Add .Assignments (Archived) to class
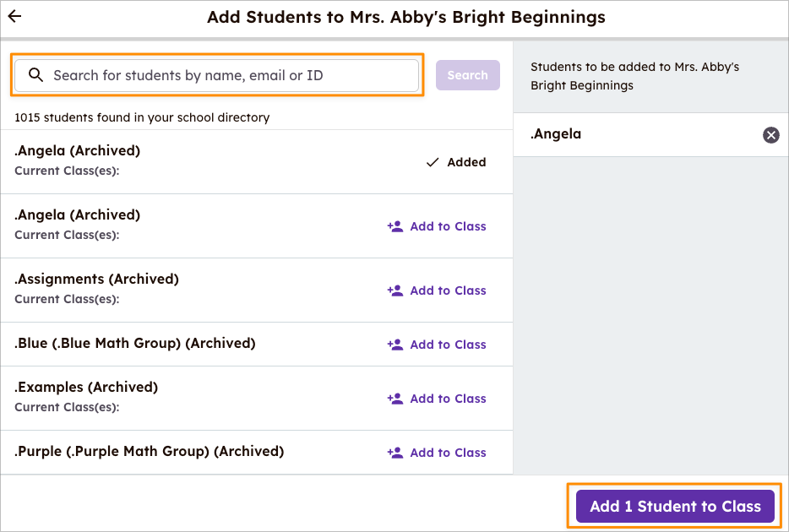Screen dimensions: 789x532 pyautogui.click(x=437, y=290)
